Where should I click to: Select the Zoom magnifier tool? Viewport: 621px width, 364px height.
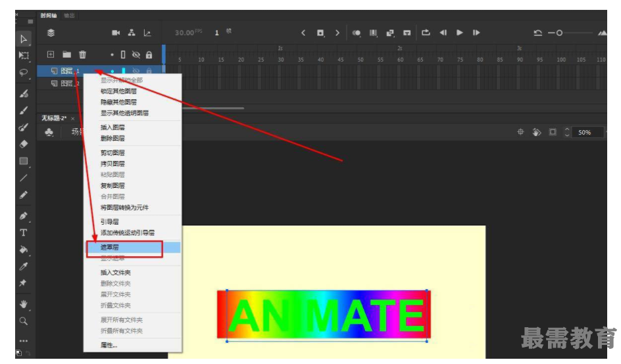pyautogui.click(x=24, y=321)
